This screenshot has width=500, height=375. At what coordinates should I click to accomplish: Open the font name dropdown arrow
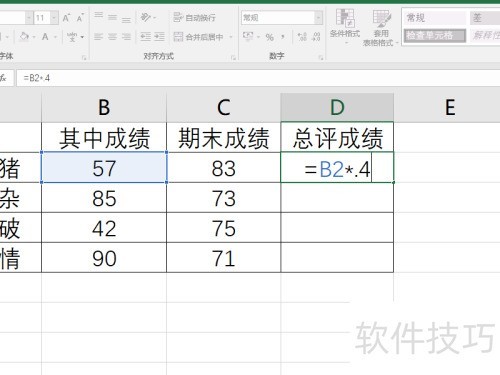point(29,18)
